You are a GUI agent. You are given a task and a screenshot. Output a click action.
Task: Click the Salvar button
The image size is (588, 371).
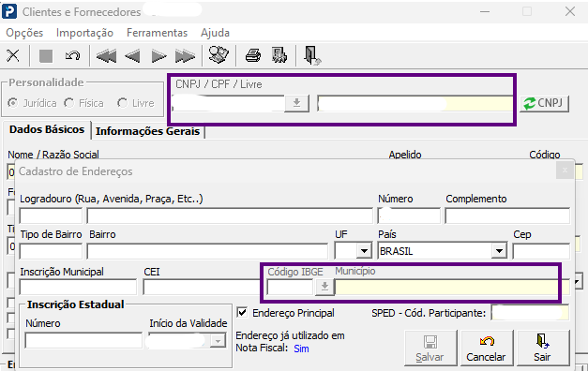[x=430, y=349]
